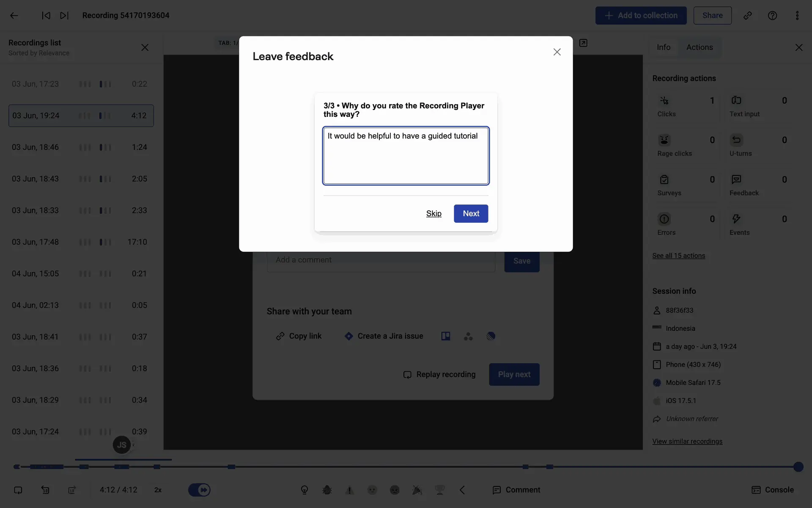812x508 pixels.
Task: Open the help question mark icon
Action: (772, 16)
